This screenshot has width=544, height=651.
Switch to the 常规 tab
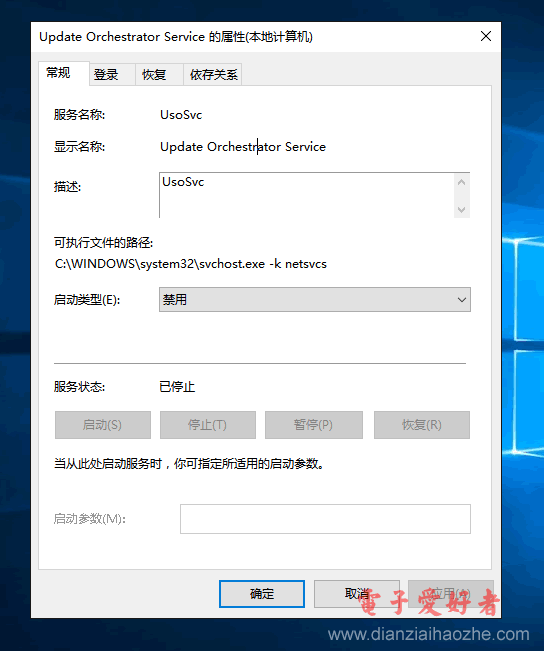point(64,73)
